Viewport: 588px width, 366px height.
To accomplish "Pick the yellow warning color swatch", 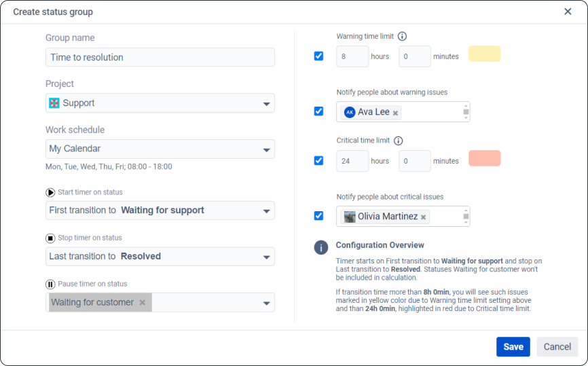I will [485, 54].
